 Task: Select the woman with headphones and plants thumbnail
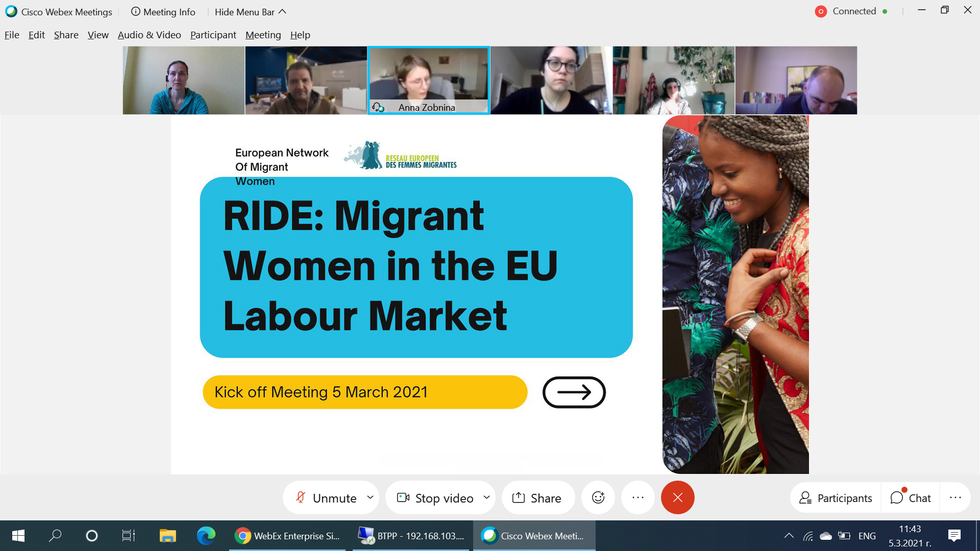pyautogui.click(x=674, y=80)
